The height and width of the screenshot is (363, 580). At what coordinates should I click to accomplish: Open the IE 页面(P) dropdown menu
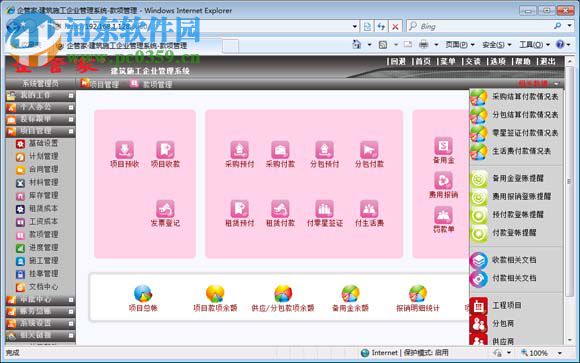point(460,45)
